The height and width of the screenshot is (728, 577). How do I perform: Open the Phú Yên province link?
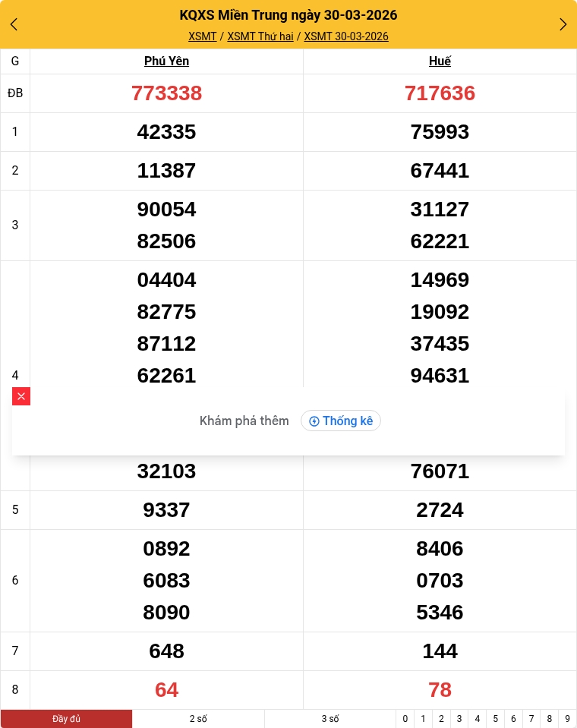(x=166, y=61)
